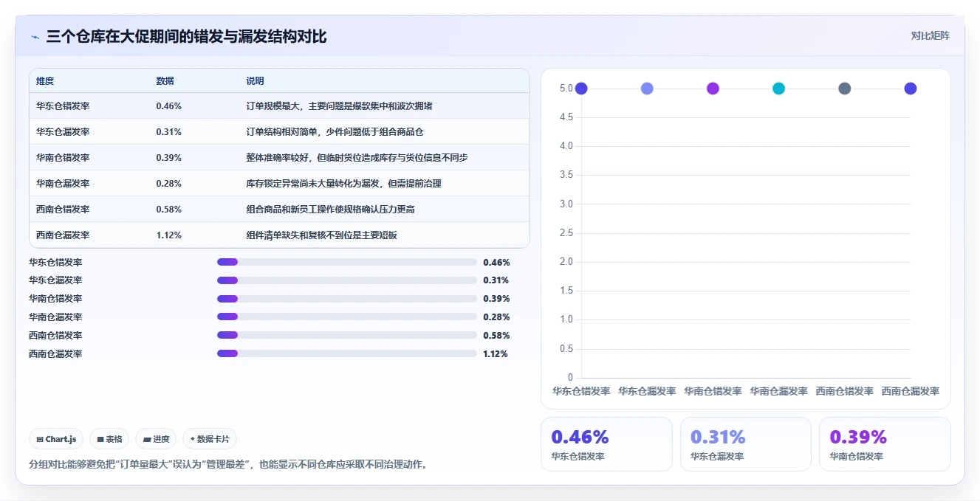Select the 华南仓漏发率 table row name
This screenshot has width=980, height=501.
pos(63,184)
